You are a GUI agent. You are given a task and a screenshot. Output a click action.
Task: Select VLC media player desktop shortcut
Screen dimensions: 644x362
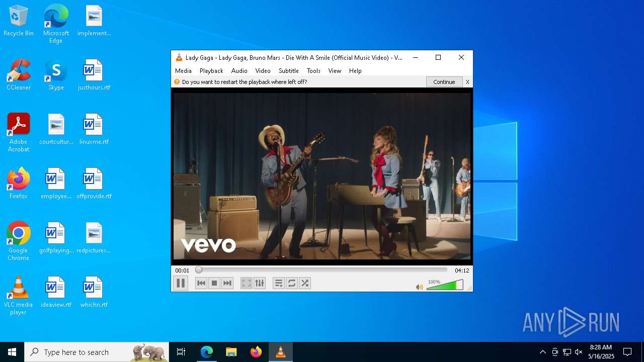point(19,296)
